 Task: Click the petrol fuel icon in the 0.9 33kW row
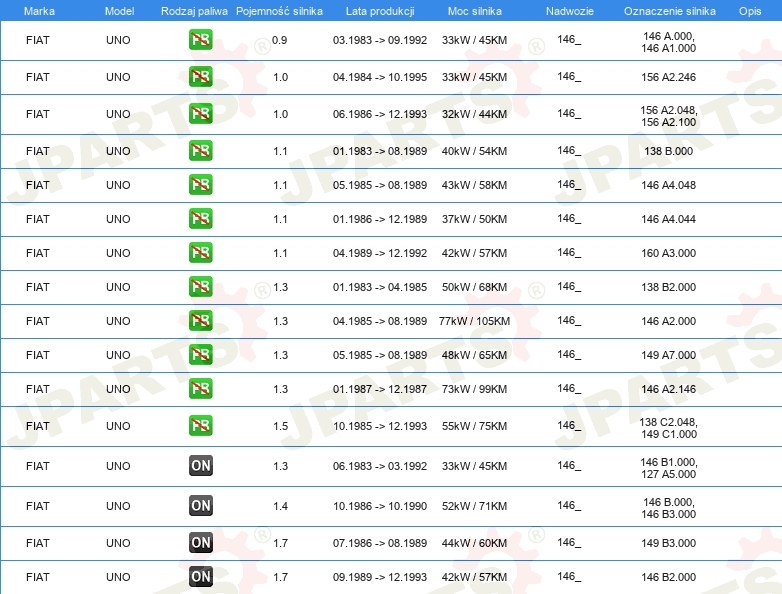(x=200, y=40)
